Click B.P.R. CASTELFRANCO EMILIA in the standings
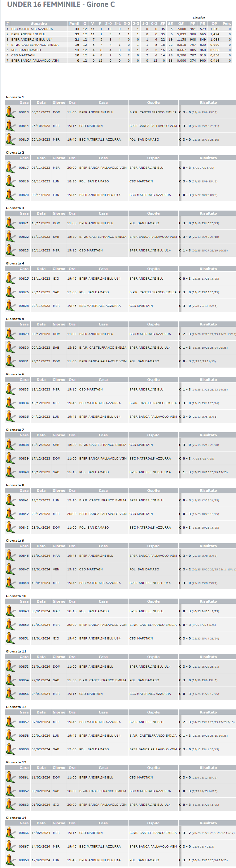 click(x=35, y=45)
